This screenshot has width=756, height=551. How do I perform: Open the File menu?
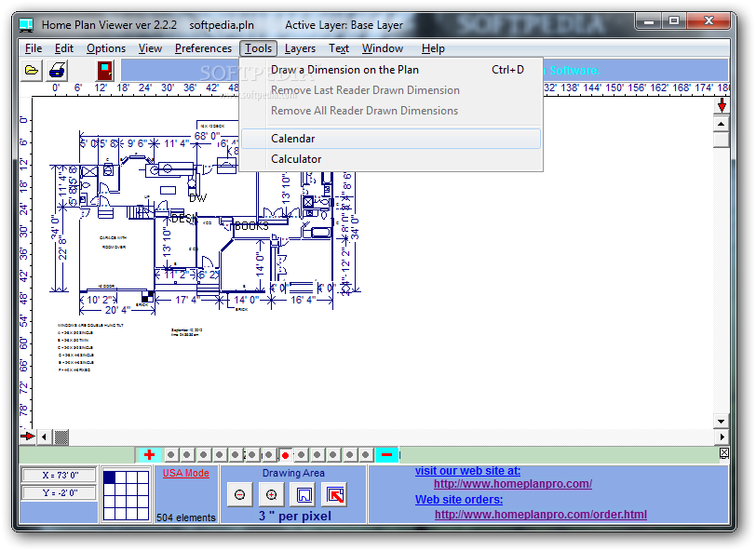(34, 48)
